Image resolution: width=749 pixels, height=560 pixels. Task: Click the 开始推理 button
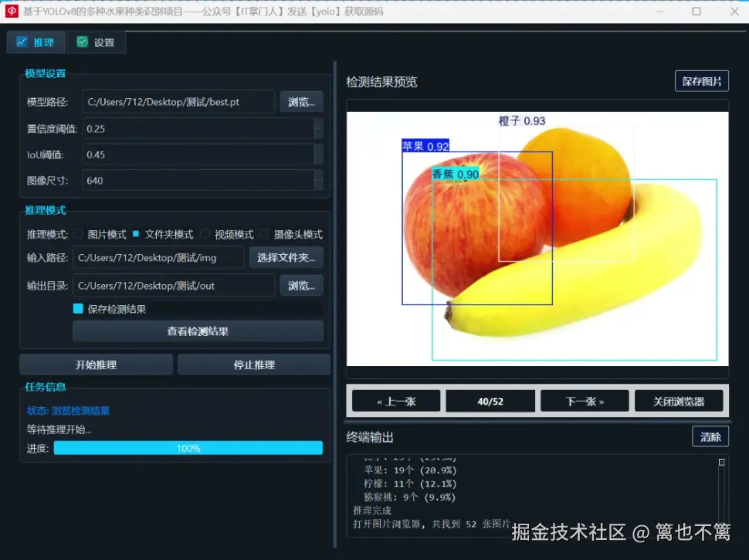tap(96, 365)
